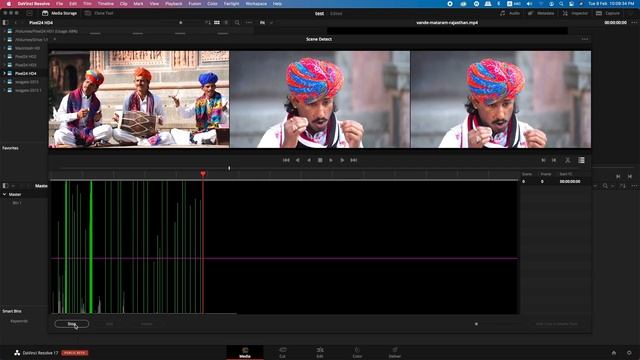This screenshot has width=640, height=360.
Task: Toggle the Media Storage panel
Action: coord(60,13)
